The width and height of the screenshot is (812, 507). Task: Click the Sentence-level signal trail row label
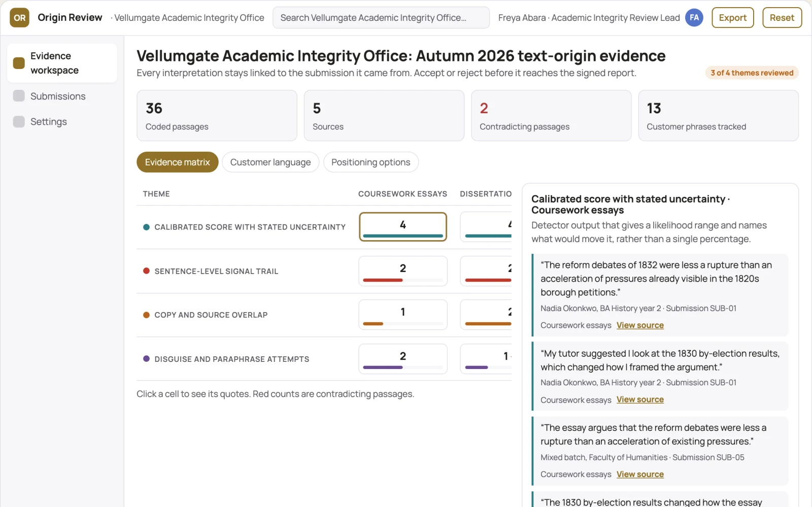[x=217, y=272]
